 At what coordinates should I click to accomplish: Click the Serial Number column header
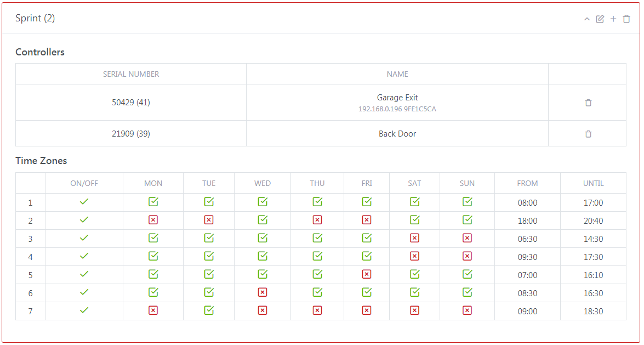tap(131, 74)
